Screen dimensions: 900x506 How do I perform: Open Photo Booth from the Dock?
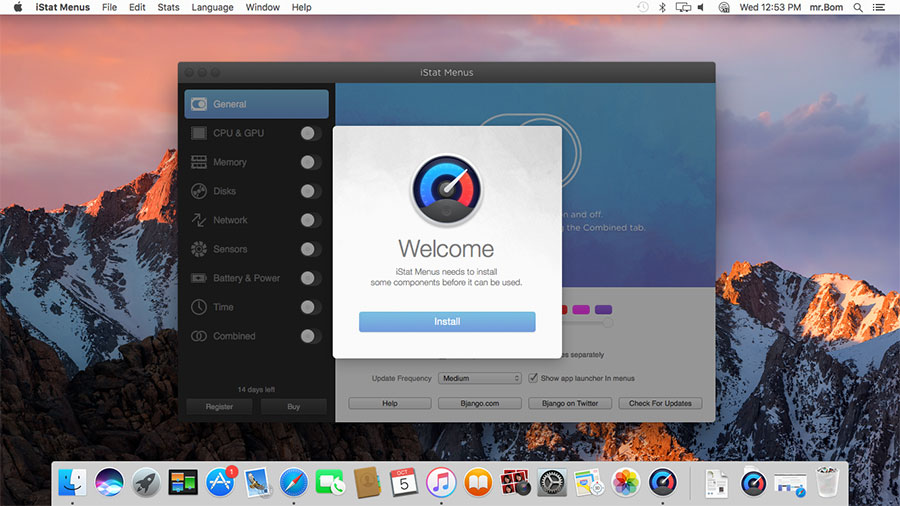click(x=515, y=482)
